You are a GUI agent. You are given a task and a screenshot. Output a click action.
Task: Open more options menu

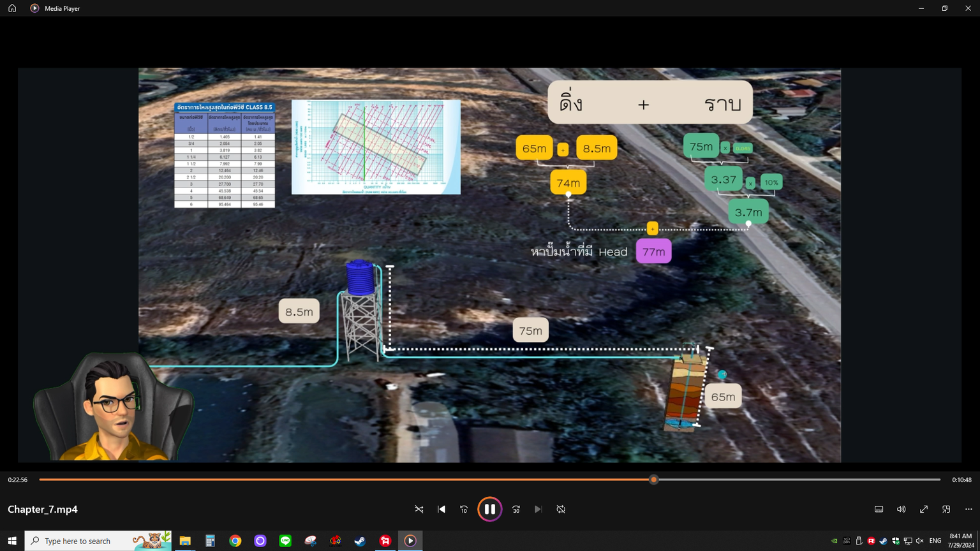(969, 509)
